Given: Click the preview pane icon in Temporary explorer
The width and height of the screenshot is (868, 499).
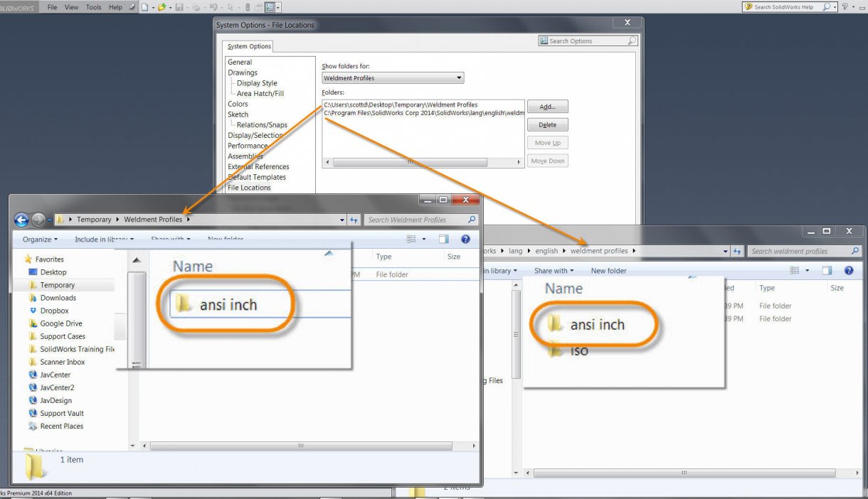Looking at the screenshot, I should pos(444,240).
